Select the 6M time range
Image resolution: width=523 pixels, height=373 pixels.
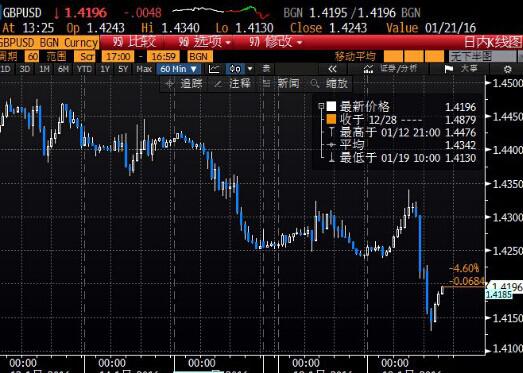pos(63,69)
